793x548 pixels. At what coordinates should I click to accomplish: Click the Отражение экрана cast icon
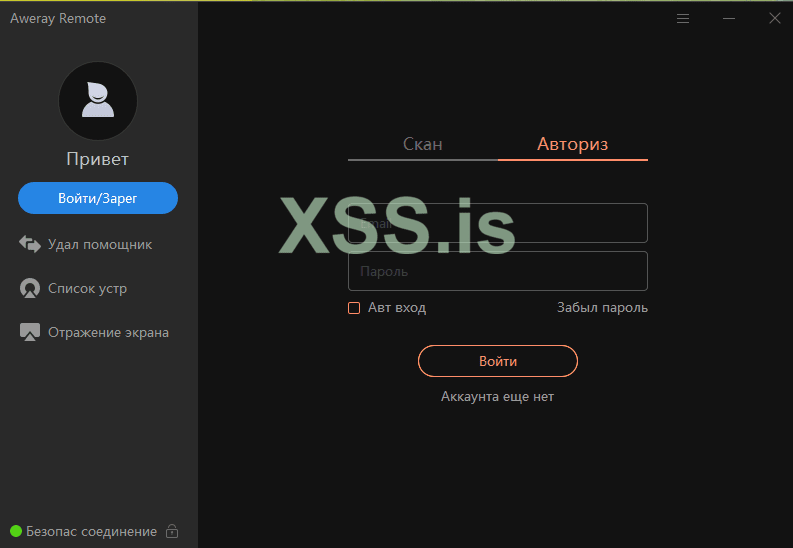point(30,332)
